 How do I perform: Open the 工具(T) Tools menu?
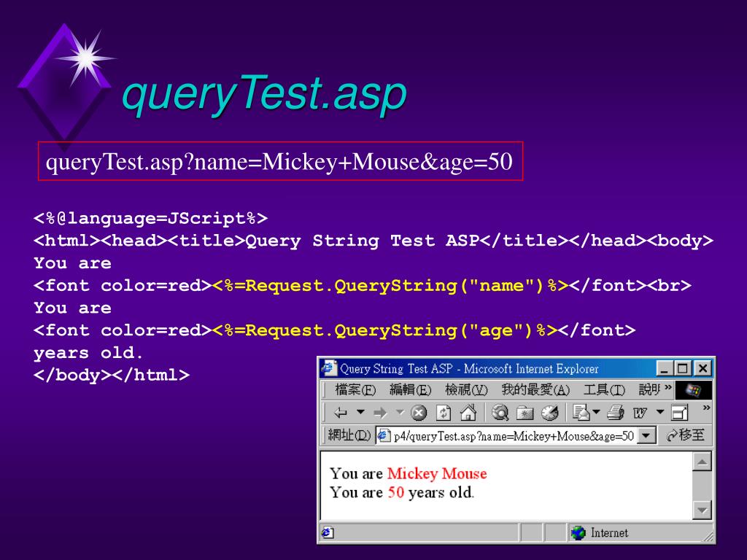(604, 390)
